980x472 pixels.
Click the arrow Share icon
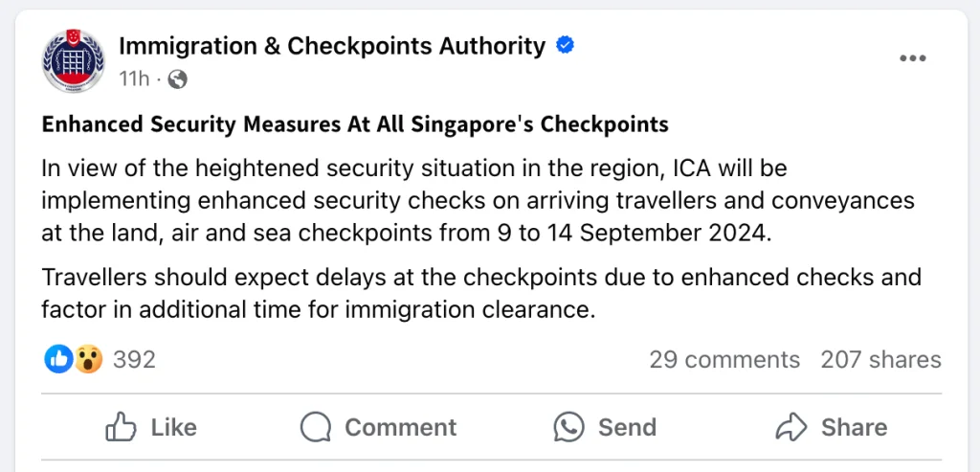click(791, 428)
